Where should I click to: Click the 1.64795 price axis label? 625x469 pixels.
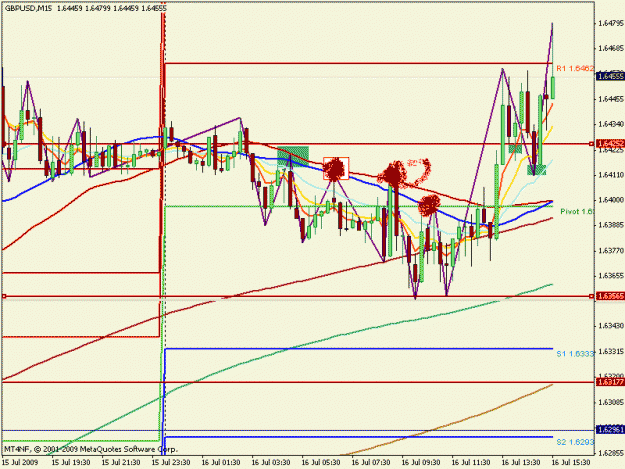(x=611, y=24)
